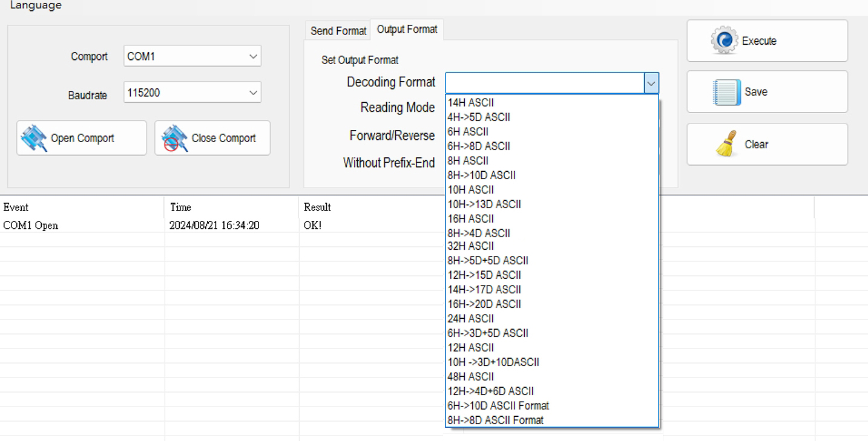Choose 4H->5D ASCII option
Viewport: 868px width, 441px height.
[x=552, y=117]
